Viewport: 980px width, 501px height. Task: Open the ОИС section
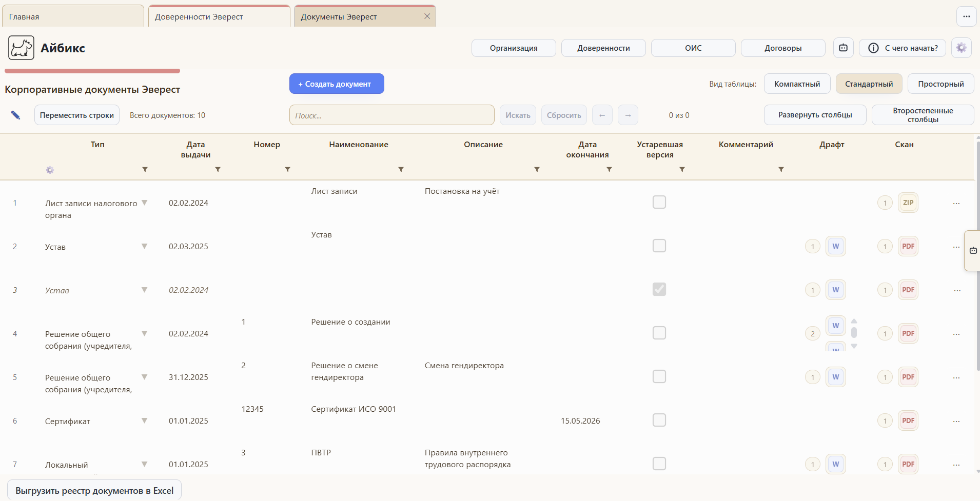[693, 48]
